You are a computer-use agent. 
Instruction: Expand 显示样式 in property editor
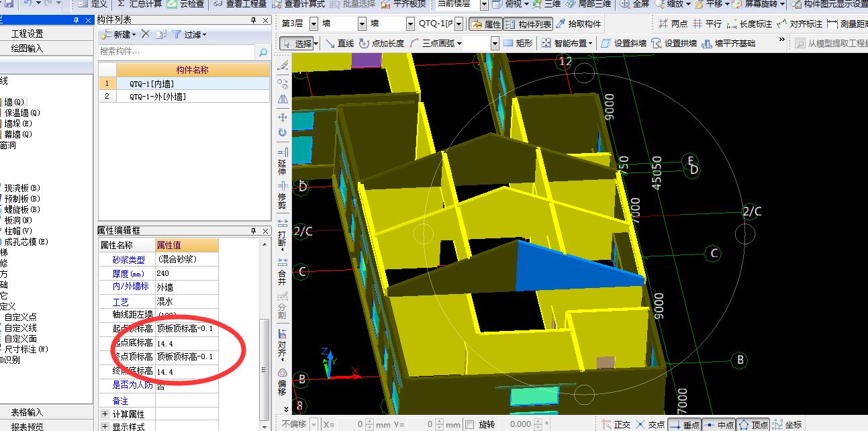105,427
